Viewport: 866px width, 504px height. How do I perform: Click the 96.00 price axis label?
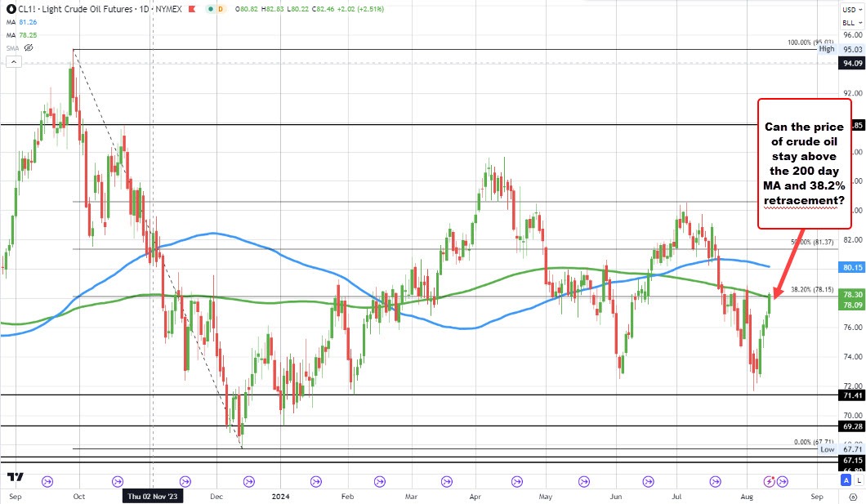coord(853,35)
